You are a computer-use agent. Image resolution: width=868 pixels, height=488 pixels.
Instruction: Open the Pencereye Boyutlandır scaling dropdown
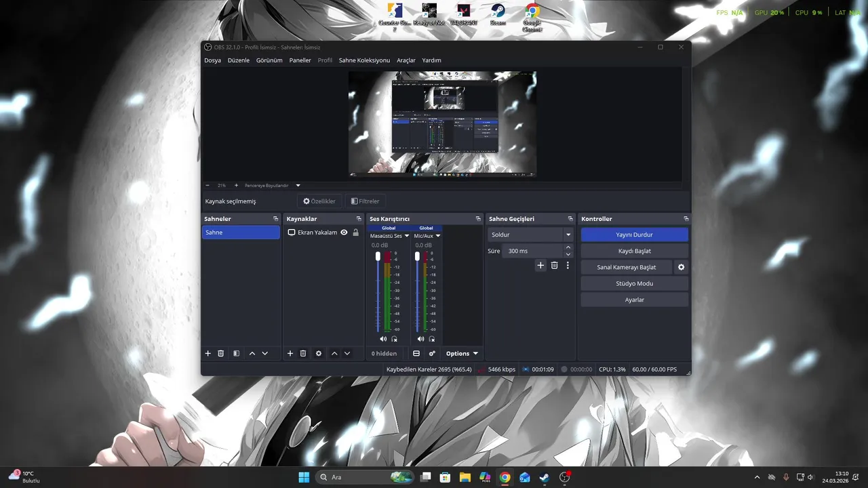pyautogui.click(x=273, y=185)
